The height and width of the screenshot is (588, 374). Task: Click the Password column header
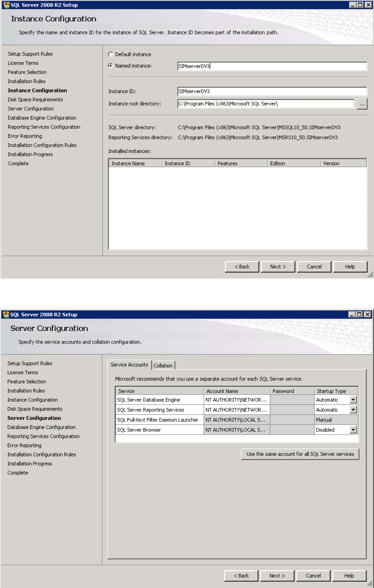pos(292,391)
